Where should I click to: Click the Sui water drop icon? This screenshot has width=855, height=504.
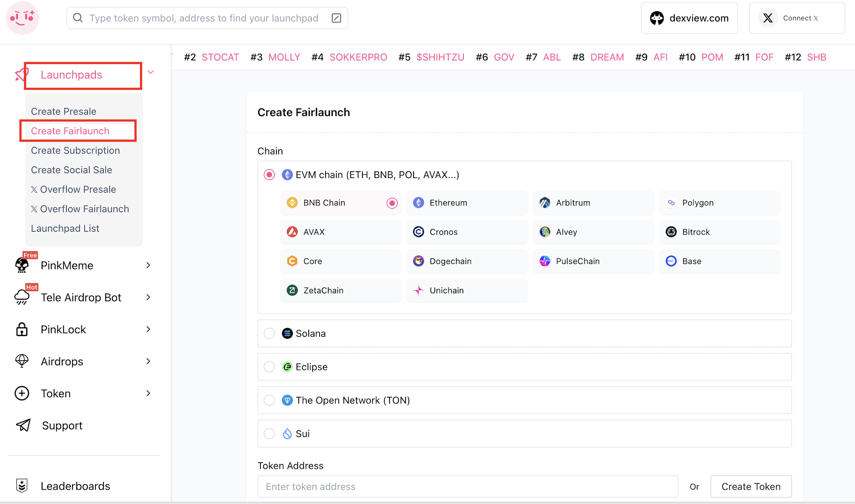(287, 433)
